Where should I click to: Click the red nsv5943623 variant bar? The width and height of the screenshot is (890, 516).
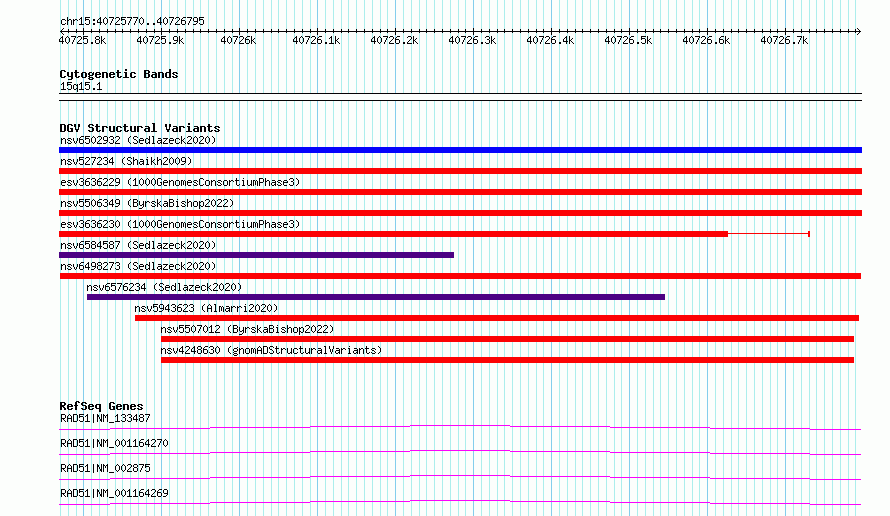click(497, 318)
